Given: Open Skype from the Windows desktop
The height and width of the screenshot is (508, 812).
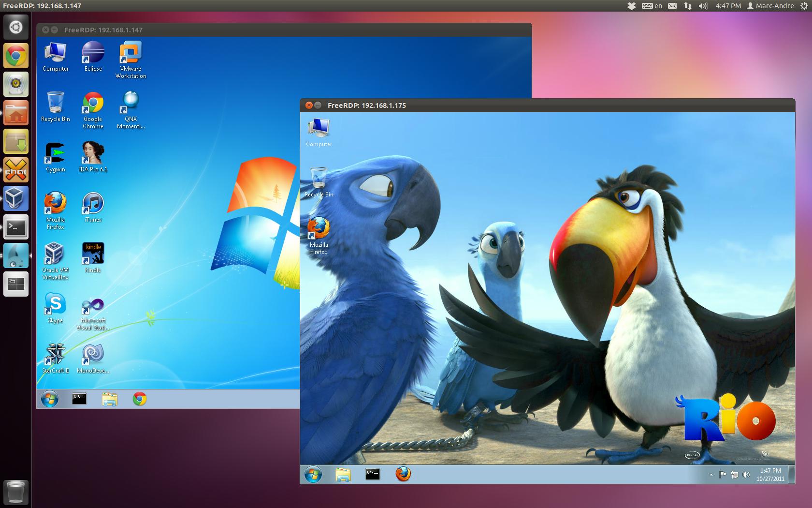Looking at the screenshot, I should 55,304.
